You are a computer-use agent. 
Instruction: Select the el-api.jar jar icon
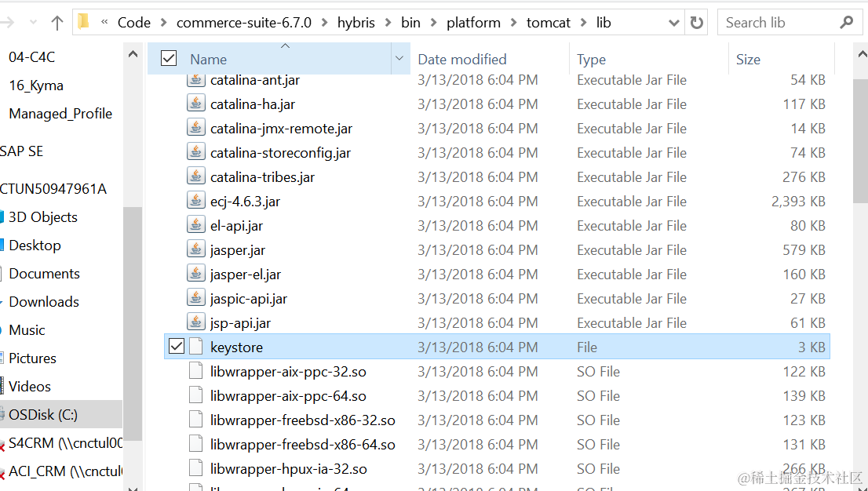[196, 225]
